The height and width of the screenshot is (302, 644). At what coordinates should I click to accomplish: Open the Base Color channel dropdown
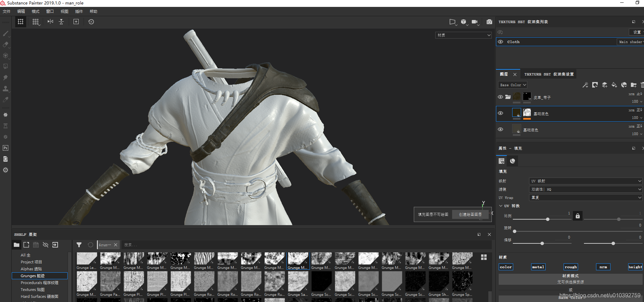pos(513,85)
